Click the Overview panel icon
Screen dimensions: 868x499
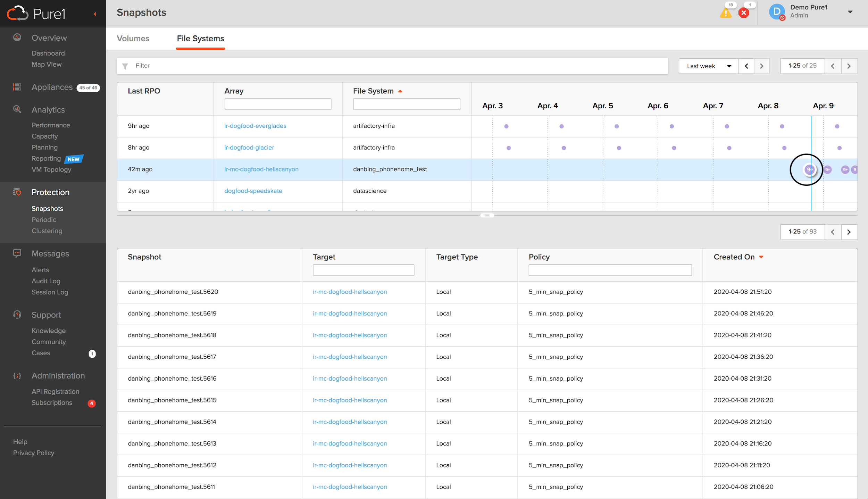click(x=17, y=37)
